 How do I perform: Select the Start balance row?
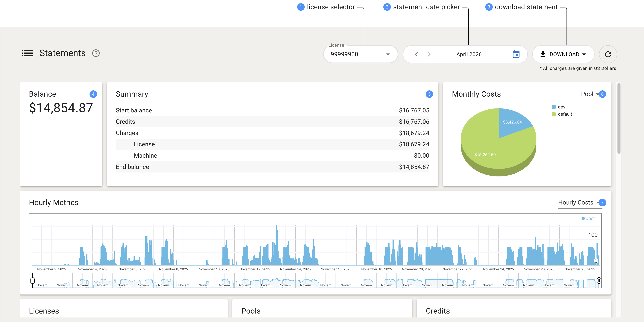click(x=272, y=110)
